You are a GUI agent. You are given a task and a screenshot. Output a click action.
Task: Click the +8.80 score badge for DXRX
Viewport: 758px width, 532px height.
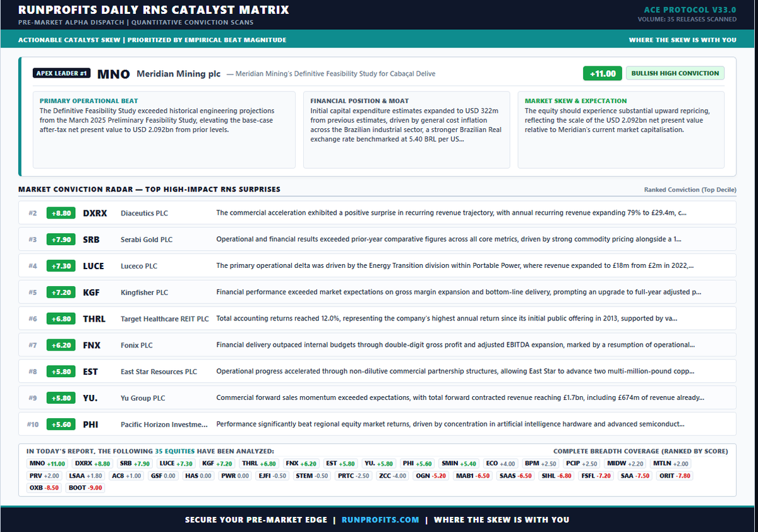point(61,213)
